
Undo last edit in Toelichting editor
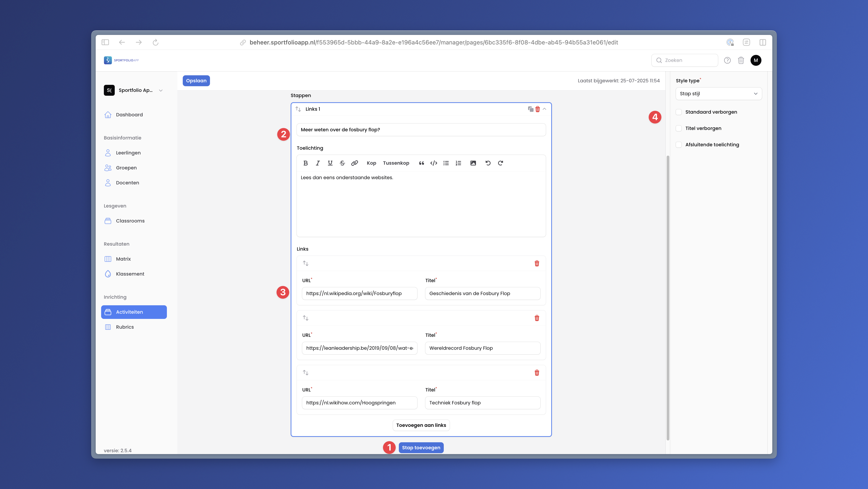488,163
